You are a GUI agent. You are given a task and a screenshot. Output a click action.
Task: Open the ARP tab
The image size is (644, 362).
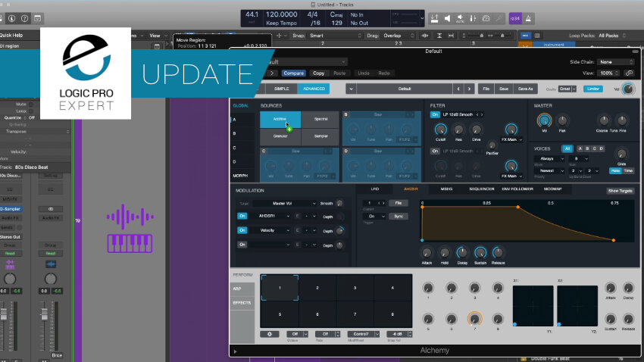(x=242, y=289)
